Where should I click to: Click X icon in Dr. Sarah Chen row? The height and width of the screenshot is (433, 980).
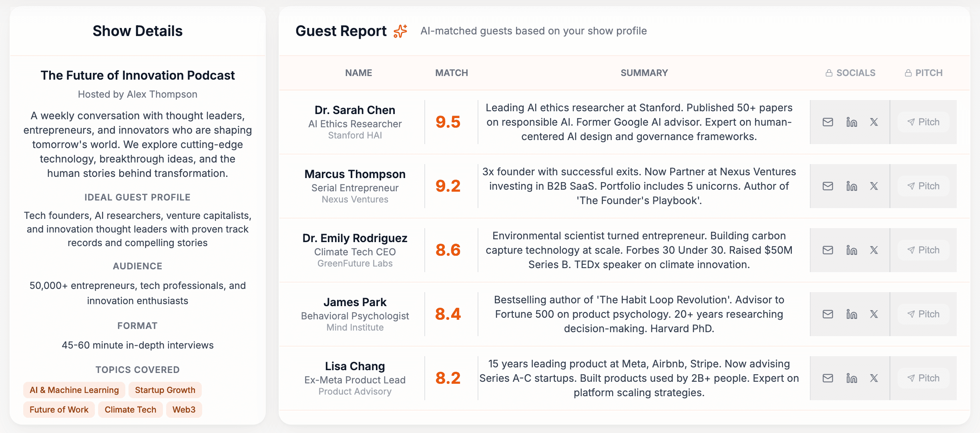coord(874,122)
